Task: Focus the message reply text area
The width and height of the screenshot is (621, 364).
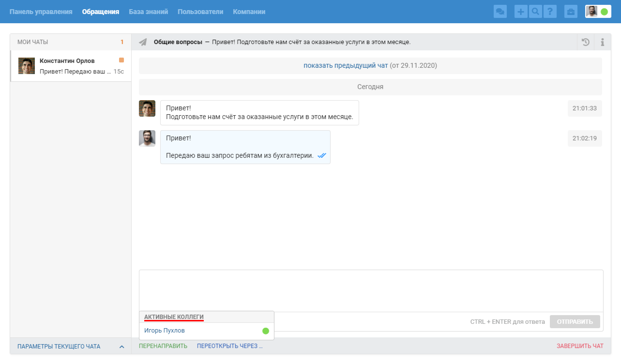Action: click(x=371, y=291)
